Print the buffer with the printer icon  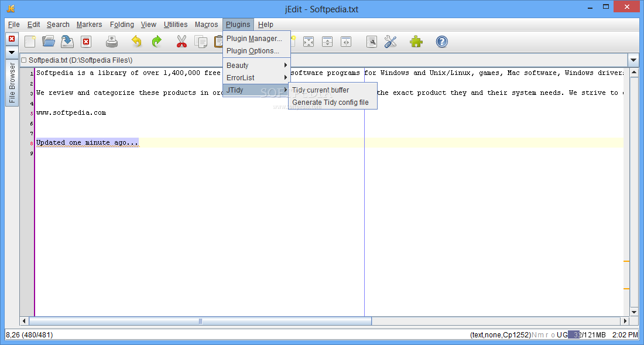tap(112, 42)
